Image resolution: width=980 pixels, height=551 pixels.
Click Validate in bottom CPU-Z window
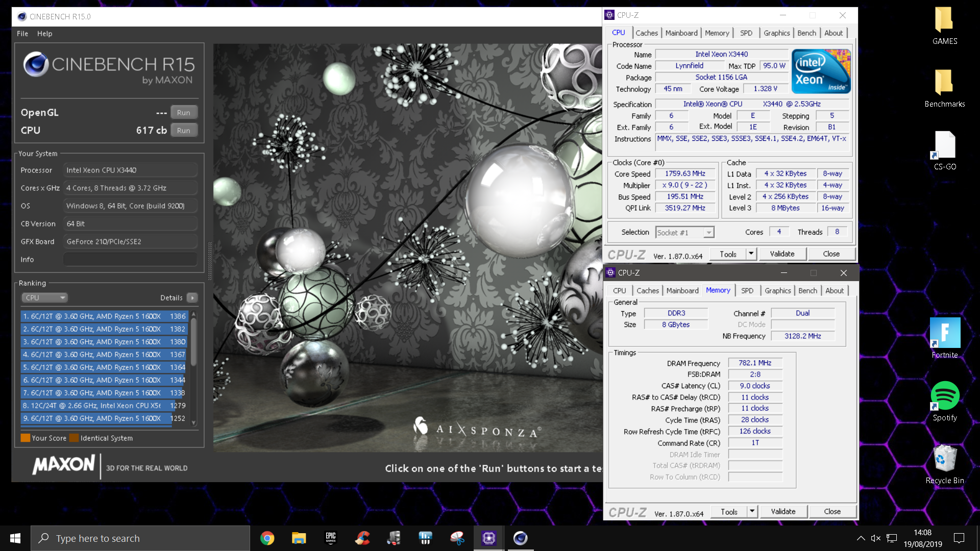(783, 512)
